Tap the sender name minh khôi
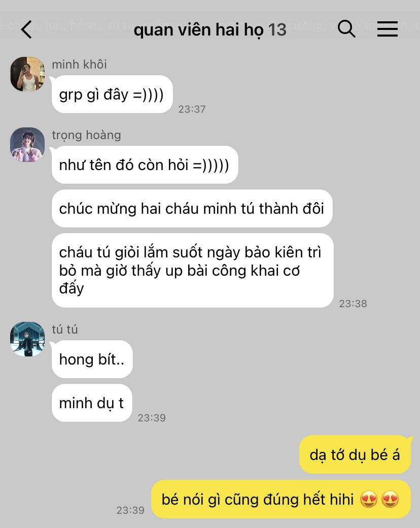This screenshot has height=528, width=420. point(80,64)
